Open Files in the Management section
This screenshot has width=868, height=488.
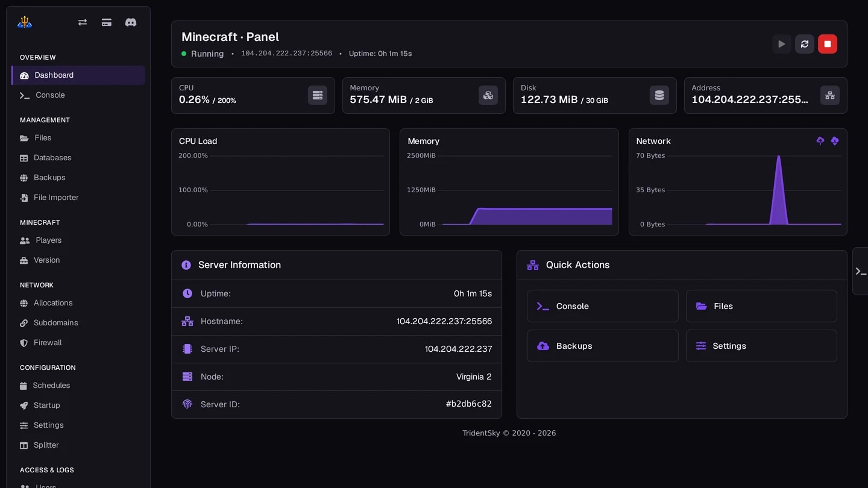coord(78,138)
